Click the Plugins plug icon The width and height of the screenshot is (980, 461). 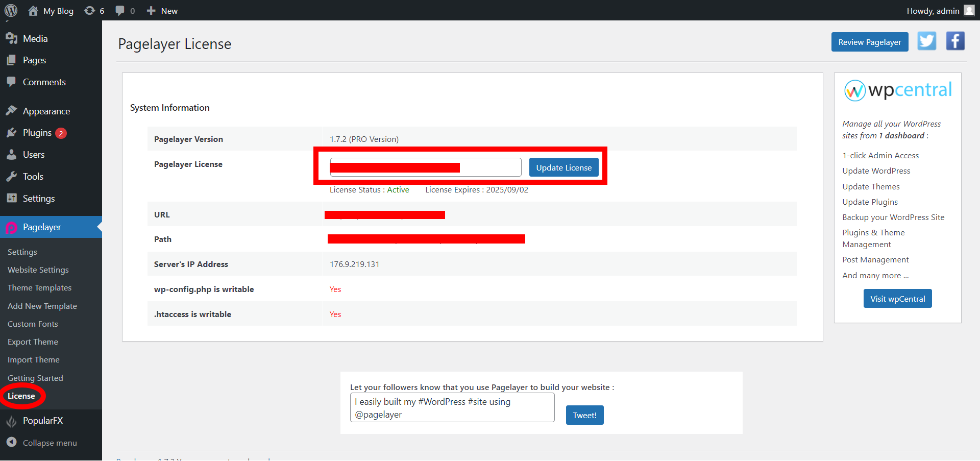pyautogui.click(x=12, y=133)
